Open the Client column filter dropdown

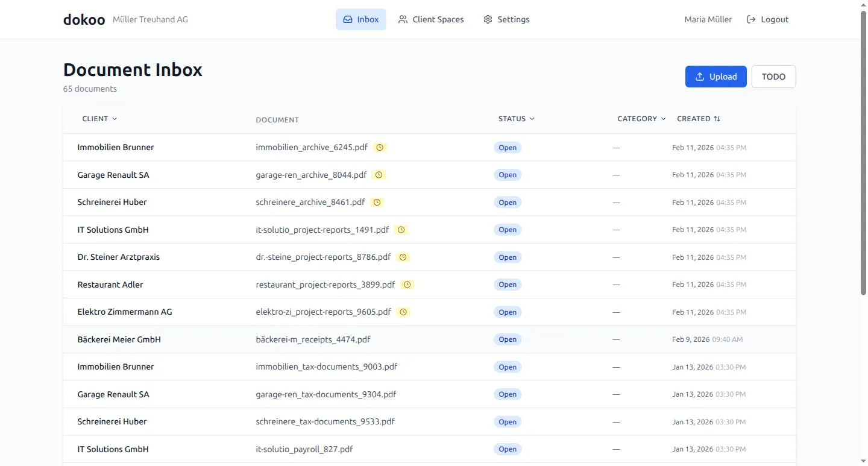(100, 119)
